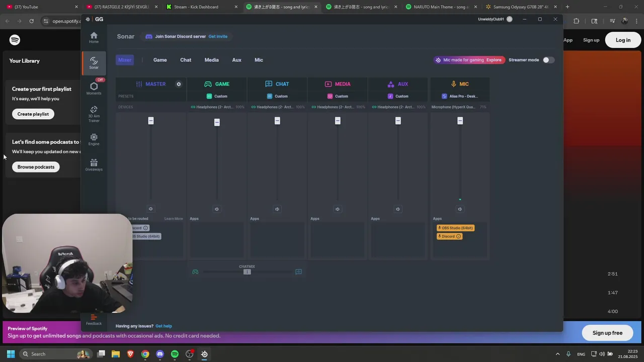This screenshot has width=644, height=362.
Task: Click Browse podcasts in Spotify
Action: (x=36, y=167)
